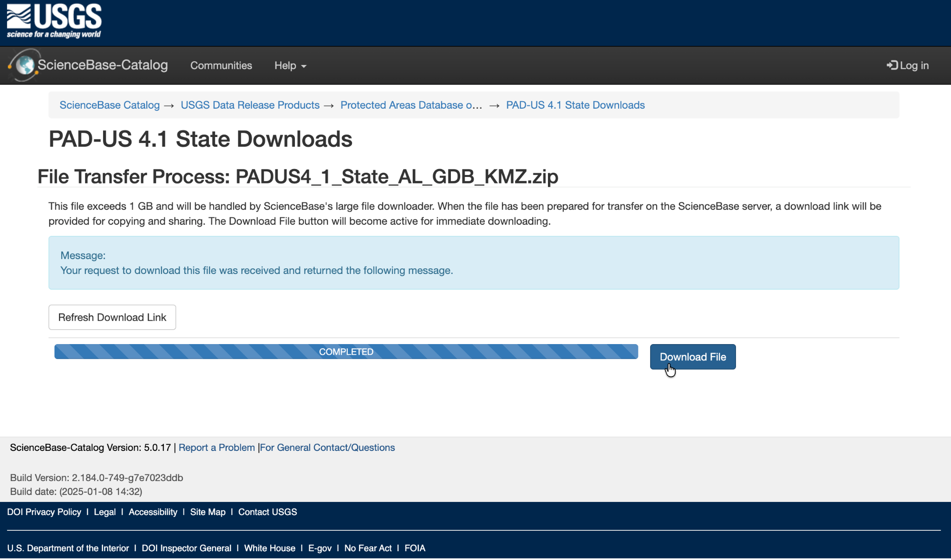
Task: Open Report a Problem link
Action: (x=216, y=448)
